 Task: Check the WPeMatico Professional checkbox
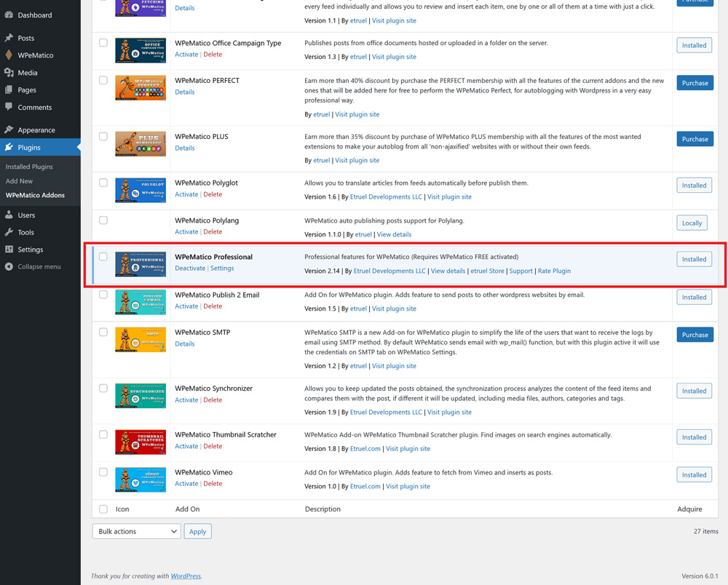click(103, 257)
